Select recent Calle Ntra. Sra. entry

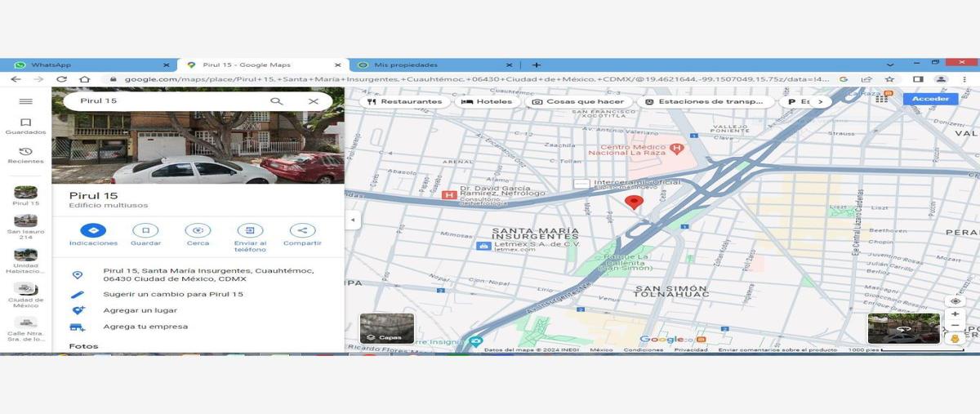[25, 329]
